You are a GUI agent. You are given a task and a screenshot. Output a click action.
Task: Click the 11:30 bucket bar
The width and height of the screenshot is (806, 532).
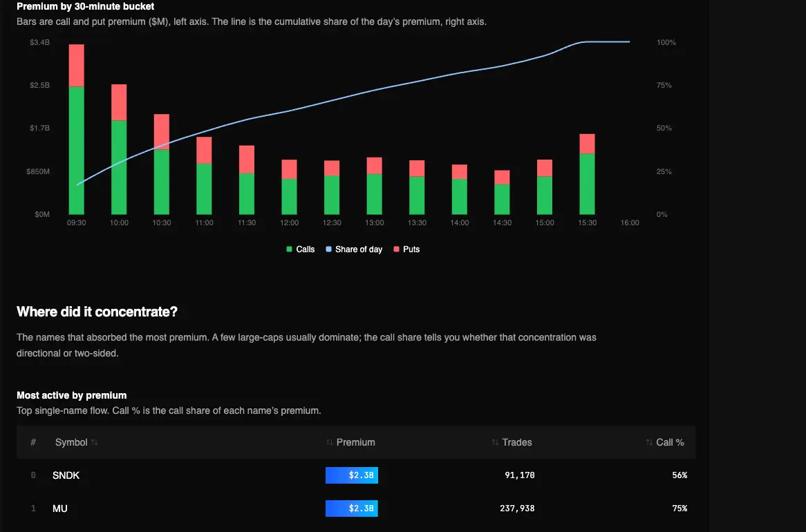247,180
